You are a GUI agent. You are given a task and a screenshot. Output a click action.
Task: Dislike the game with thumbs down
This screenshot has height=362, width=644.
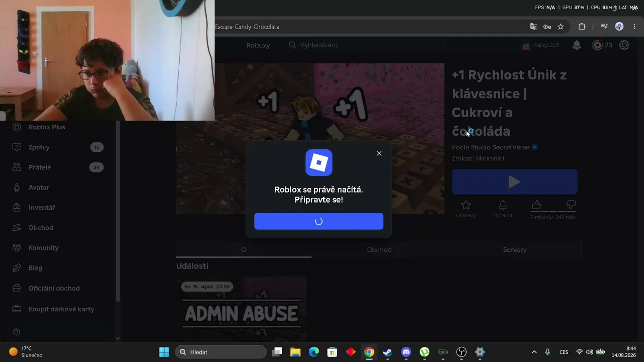click(x=571, y=205)
